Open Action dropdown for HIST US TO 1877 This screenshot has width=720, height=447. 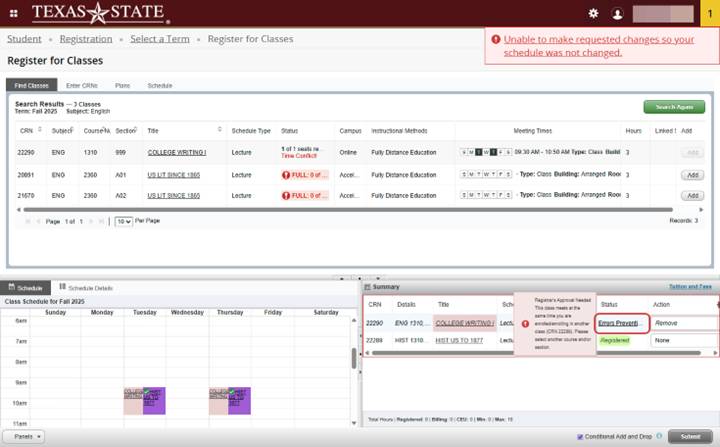684,340
